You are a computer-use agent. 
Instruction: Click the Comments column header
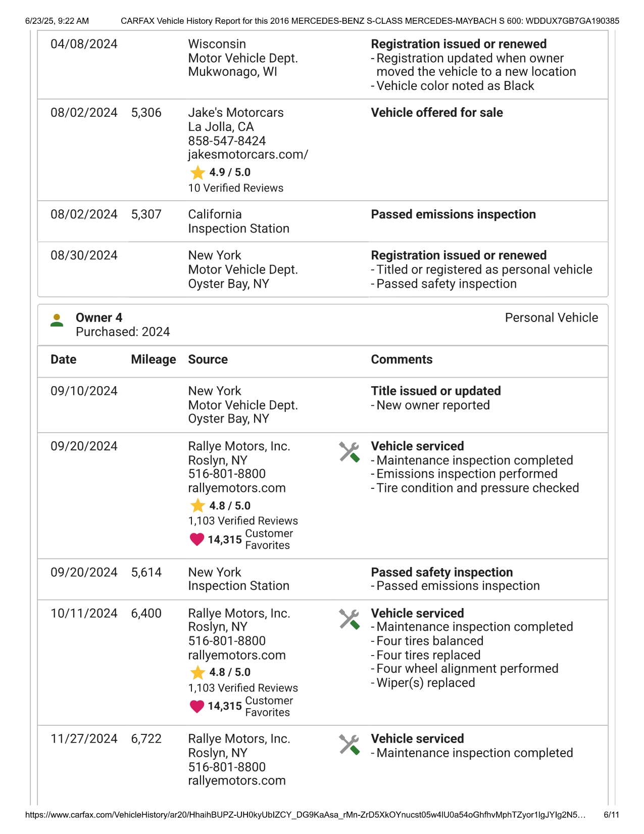click(x=402, y=359)
